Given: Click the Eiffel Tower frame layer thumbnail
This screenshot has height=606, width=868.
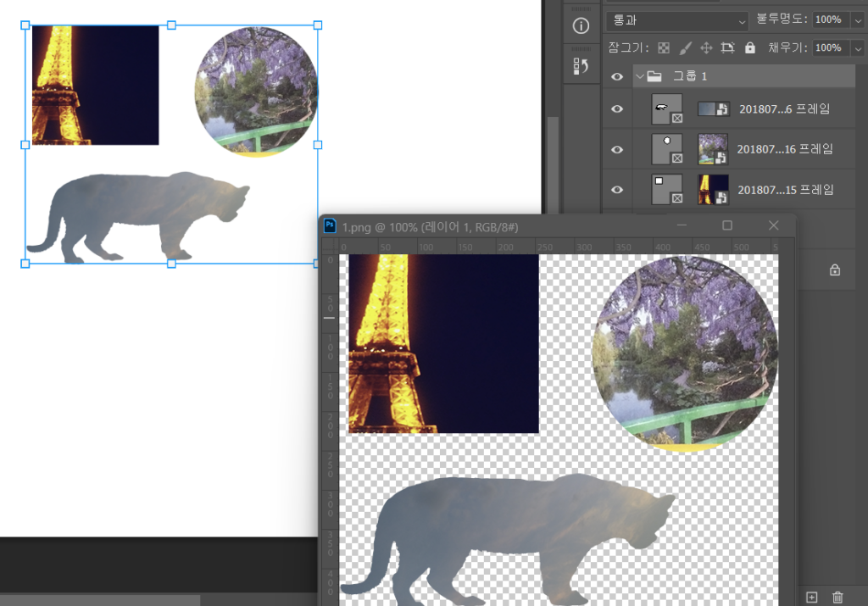Looking at the screenshot, I should [x=712, y=189].
